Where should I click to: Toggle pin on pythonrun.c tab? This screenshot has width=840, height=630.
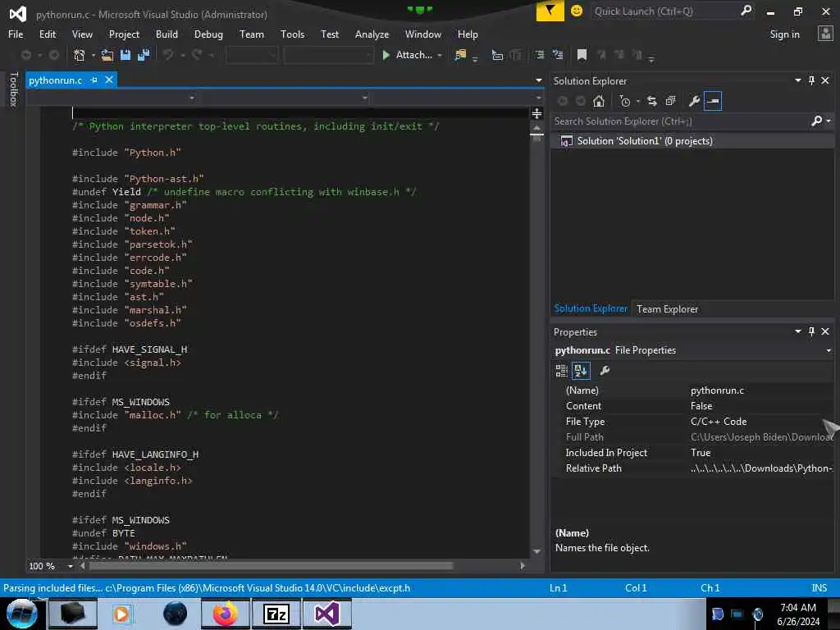(94, 80)
